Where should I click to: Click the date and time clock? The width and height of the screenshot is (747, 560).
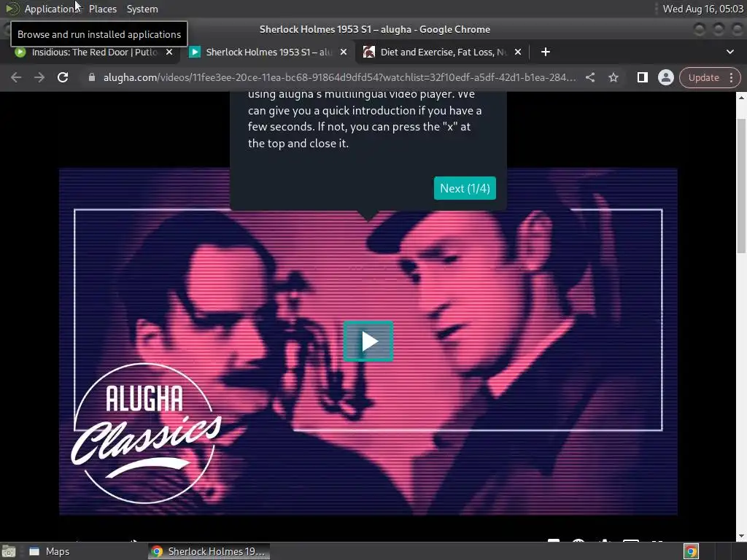point(703,9)
